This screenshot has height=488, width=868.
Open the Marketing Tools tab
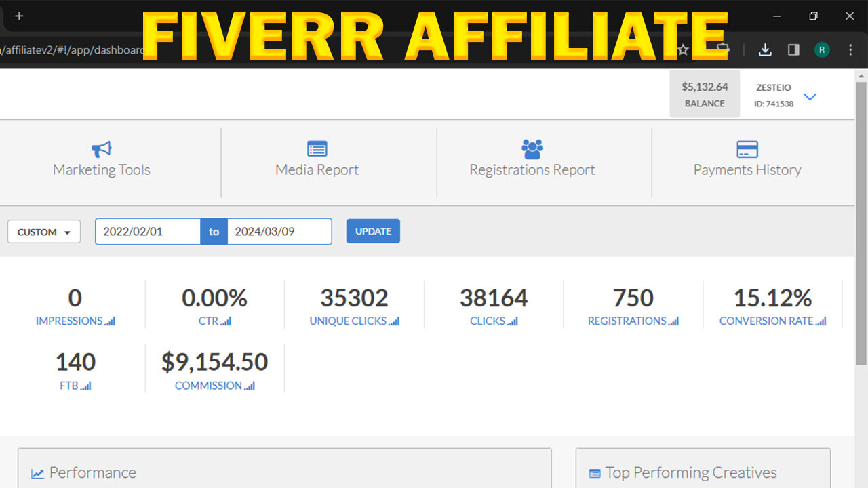pos(102,161)
